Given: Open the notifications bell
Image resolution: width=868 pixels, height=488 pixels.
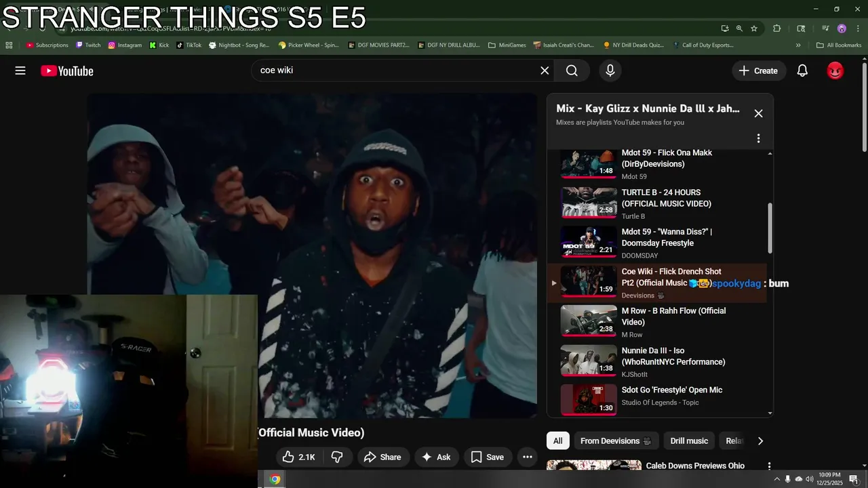Looking at the screenshot, I should pyautogui.click(x=802, y=70).
